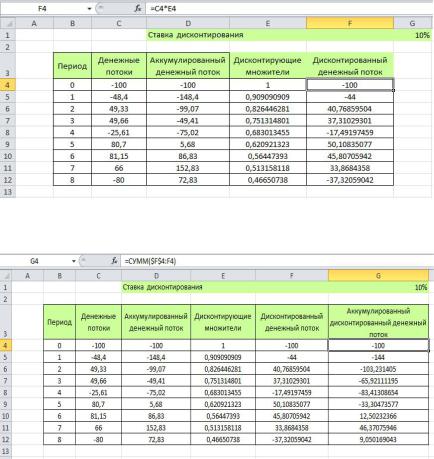The height and width of the screenshot is (459, 434).
Task: Click the 10% rate cell in the =СУММ sheet
Action: 378,287
